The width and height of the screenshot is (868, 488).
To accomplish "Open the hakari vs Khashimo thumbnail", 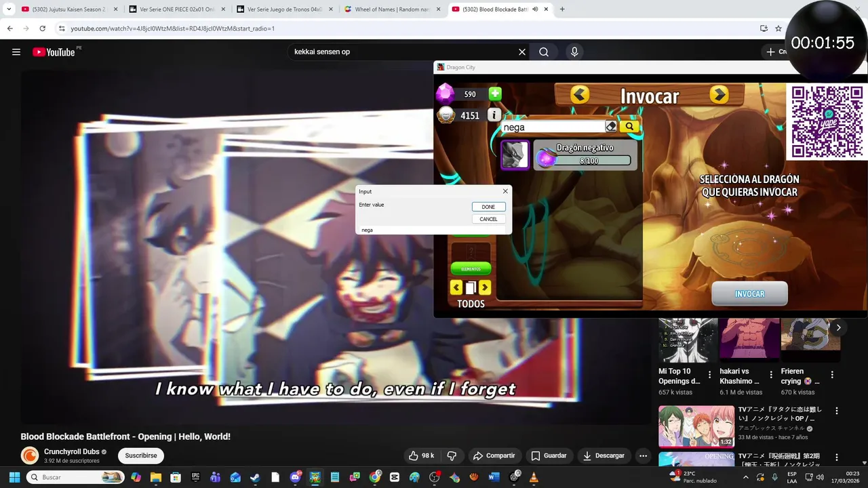I will (749, 341).
